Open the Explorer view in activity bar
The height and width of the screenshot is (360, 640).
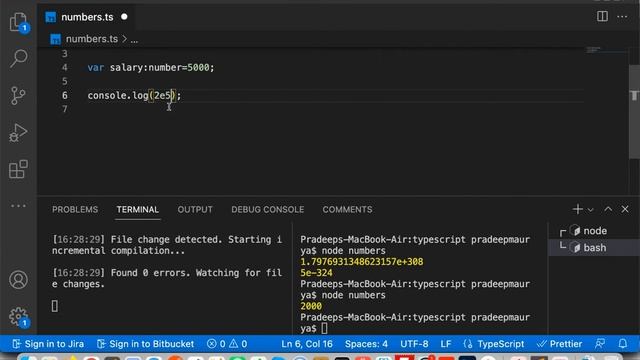[x=18, y=22]
